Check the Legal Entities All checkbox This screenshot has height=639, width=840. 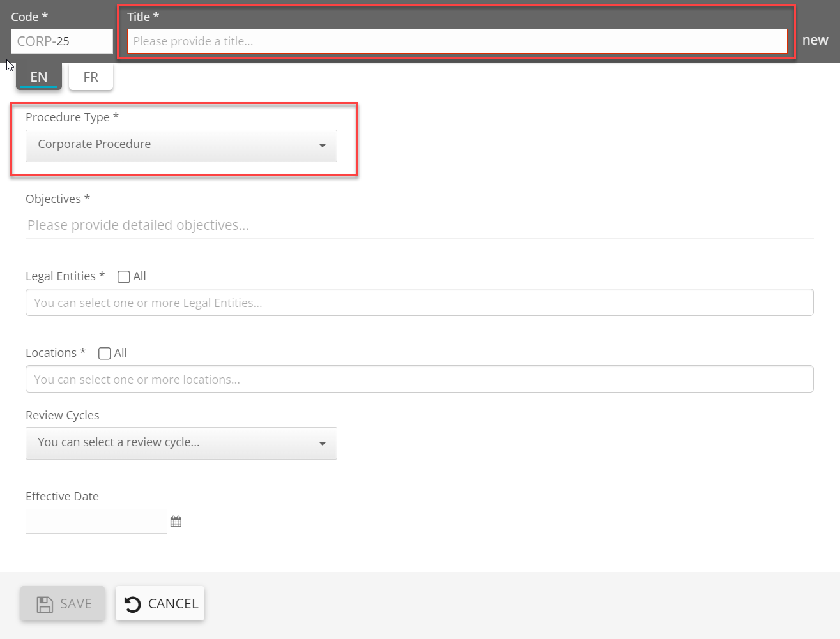pos(124,276)
